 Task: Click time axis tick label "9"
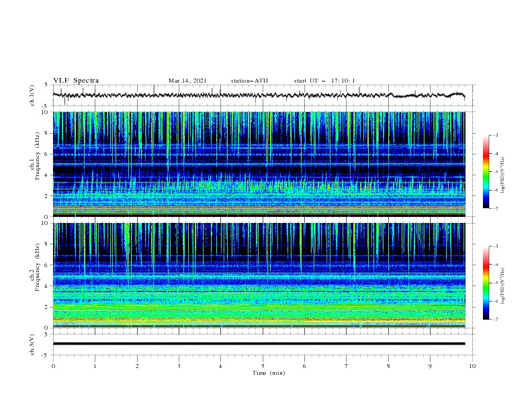coord(430,366)
